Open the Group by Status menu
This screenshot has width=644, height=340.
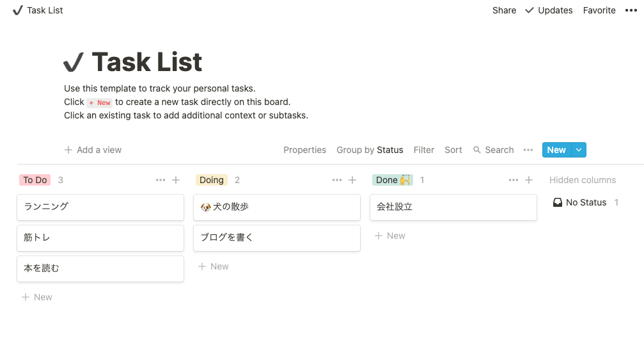(370, 150)
